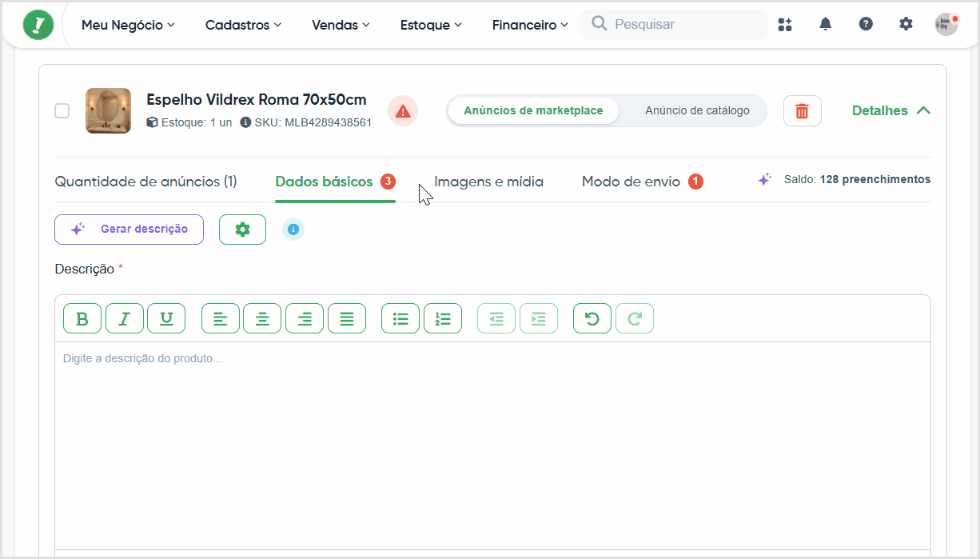Open Meu Negócio dropdown menu
This screenshot has height=559, width=980.
coord(128,25)
